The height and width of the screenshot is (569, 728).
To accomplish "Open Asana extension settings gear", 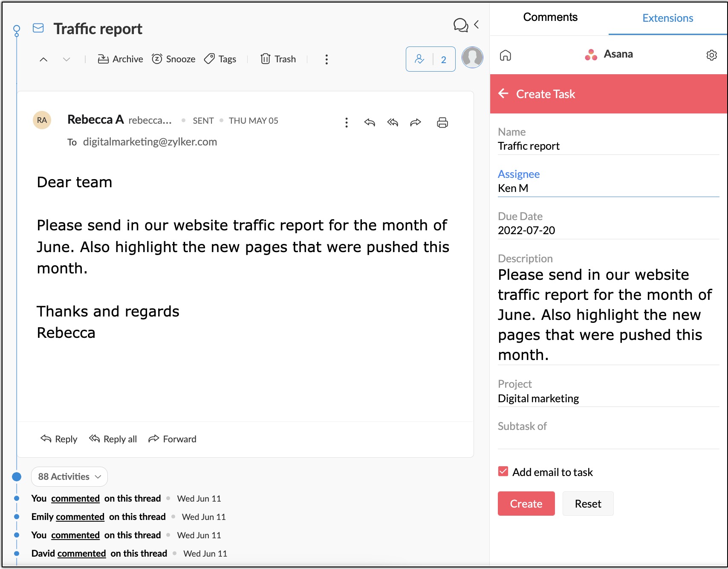I will click(x=711, y=55).
